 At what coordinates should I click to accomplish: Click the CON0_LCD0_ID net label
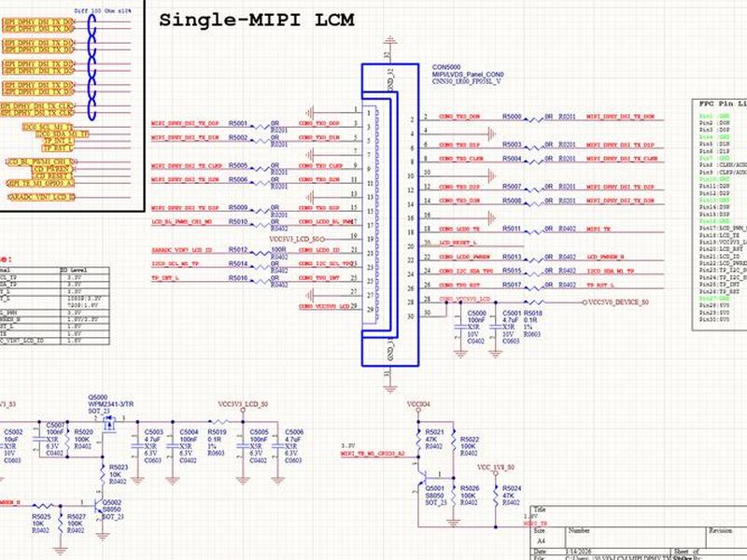point(318,250)
